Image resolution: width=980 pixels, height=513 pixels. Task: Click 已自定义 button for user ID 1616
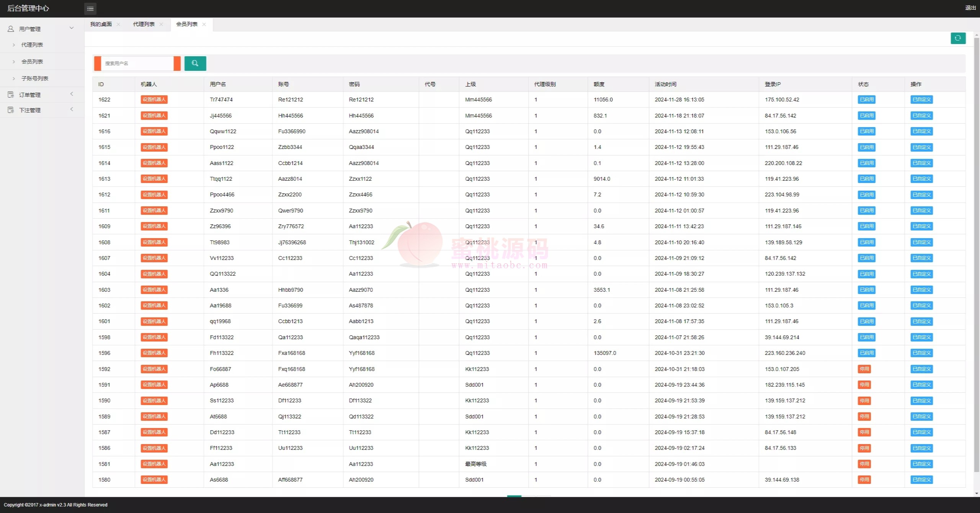click(x=921, y=131)
